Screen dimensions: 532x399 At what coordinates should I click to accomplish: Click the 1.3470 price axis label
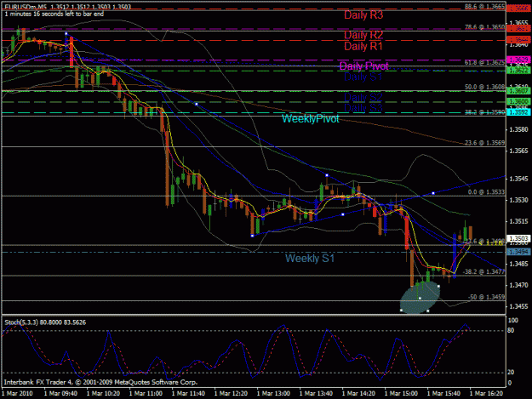[x=519, y=285]
